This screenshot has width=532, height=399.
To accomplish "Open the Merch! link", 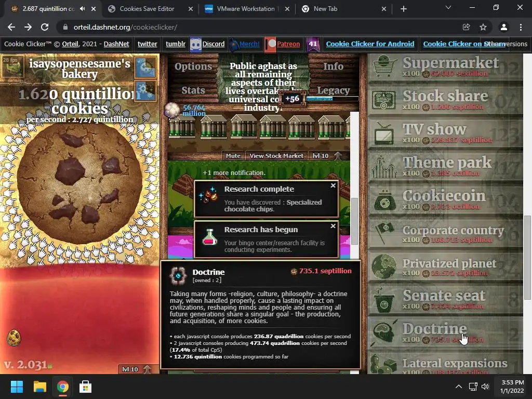I will [x=249, y=44].
